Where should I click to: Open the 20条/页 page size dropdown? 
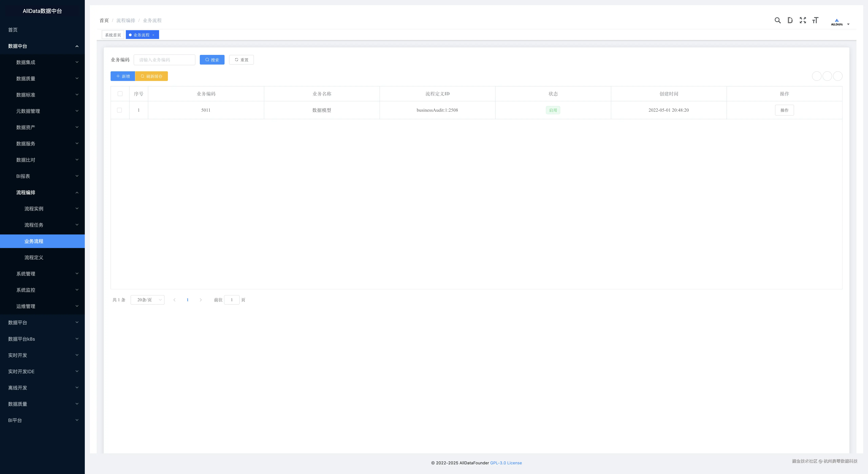[x=147, y=300]
